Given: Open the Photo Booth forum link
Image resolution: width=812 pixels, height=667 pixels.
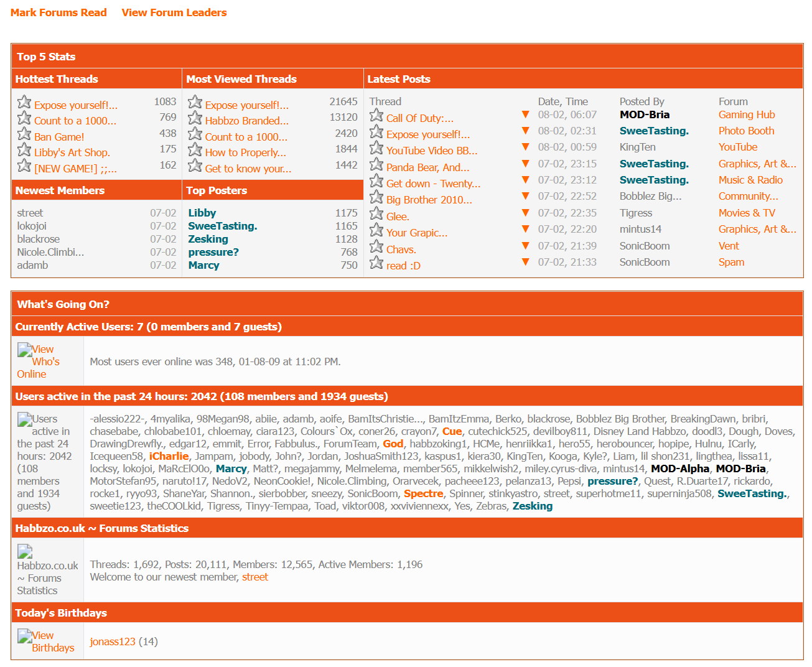Looking at the screenshot, I should pos(746,131).
